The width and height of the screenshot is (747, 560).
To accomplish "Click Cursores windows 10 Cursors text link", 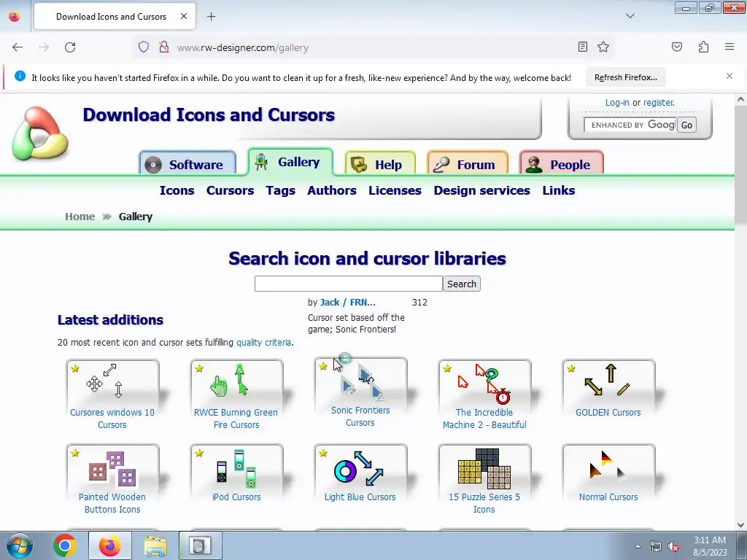I will click(x=112, y=419).
